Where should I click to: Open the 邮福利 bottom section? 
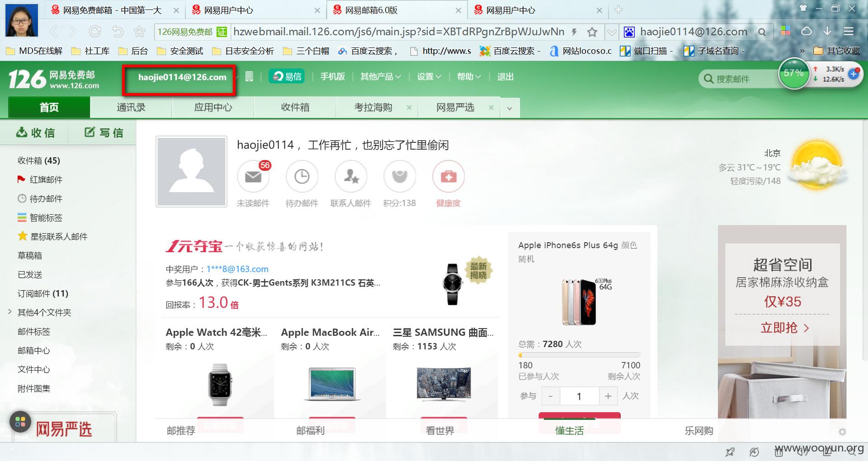point(311,431)
